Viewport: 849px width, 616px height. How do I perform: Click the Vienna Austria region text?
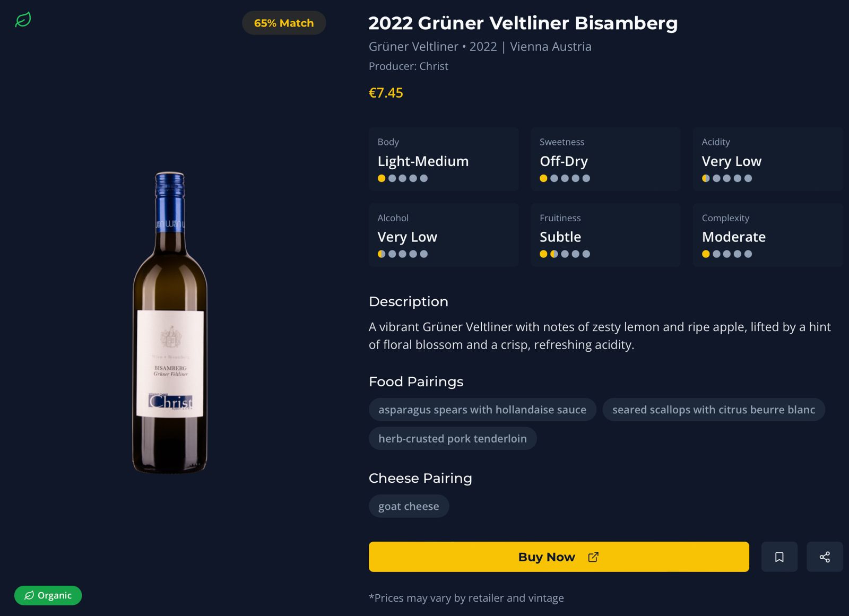550,47
